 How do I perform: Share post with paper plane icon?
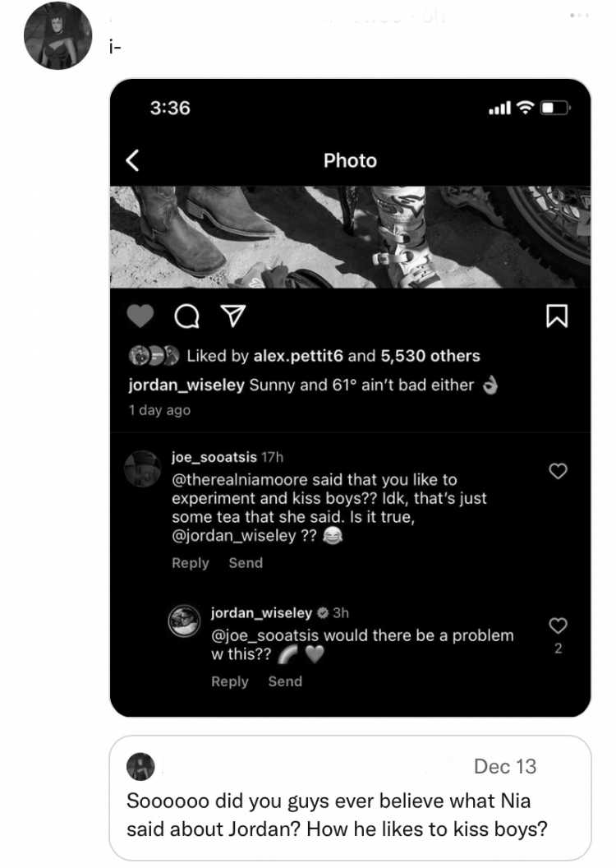click(232, 316)
